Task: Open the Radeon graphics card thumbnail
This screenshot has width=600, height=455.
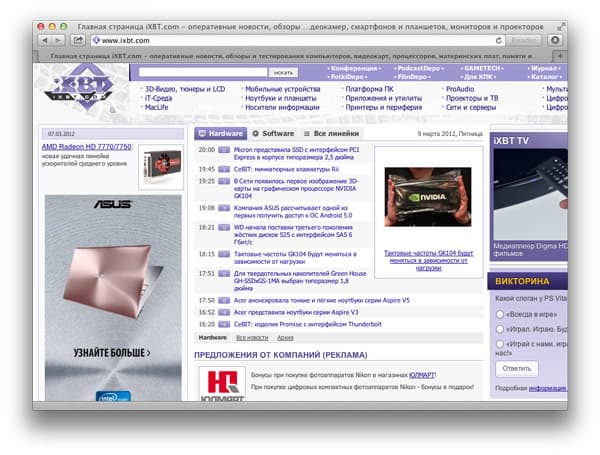Action: click(161, 168)
